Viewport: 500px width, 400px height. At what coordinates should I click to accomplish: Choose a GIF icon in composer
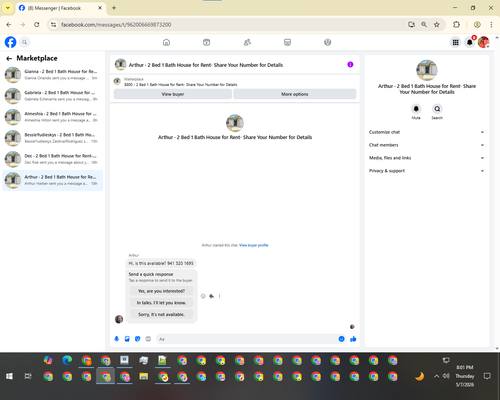148,339
